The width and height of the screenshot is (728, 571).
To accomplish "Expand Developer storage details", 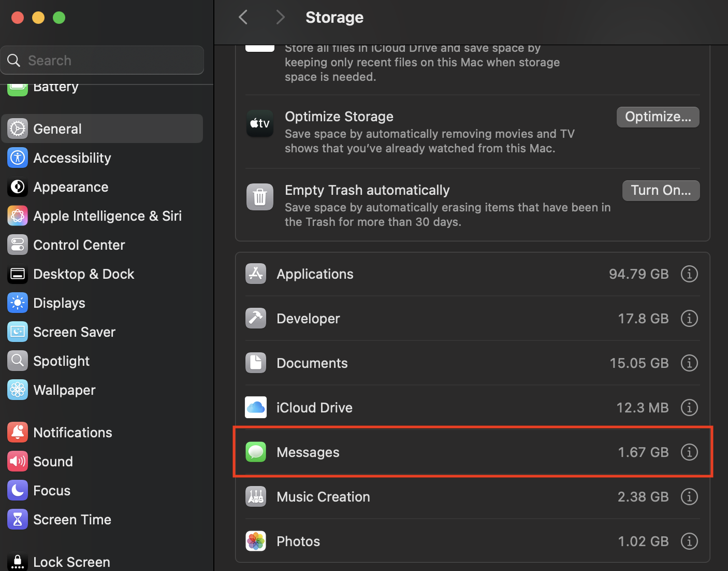I will (x=689, y=318).
